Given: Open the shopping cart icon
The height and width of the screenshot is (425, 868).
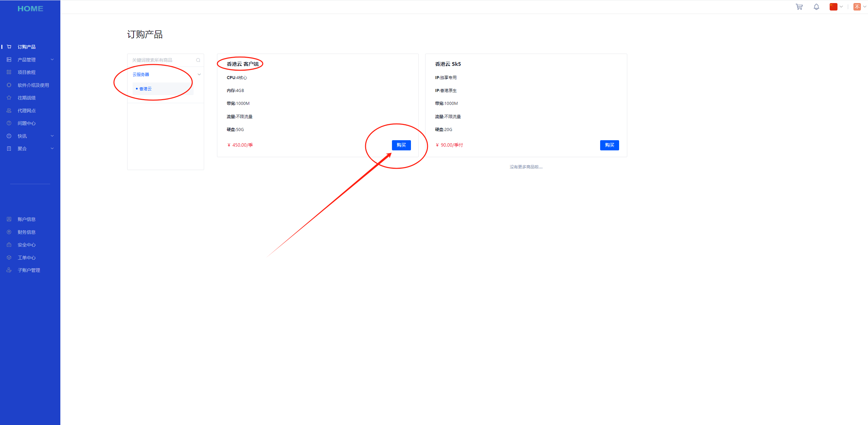Looking at the screenshot, I should pyautogui.click(x=799, y=7).
